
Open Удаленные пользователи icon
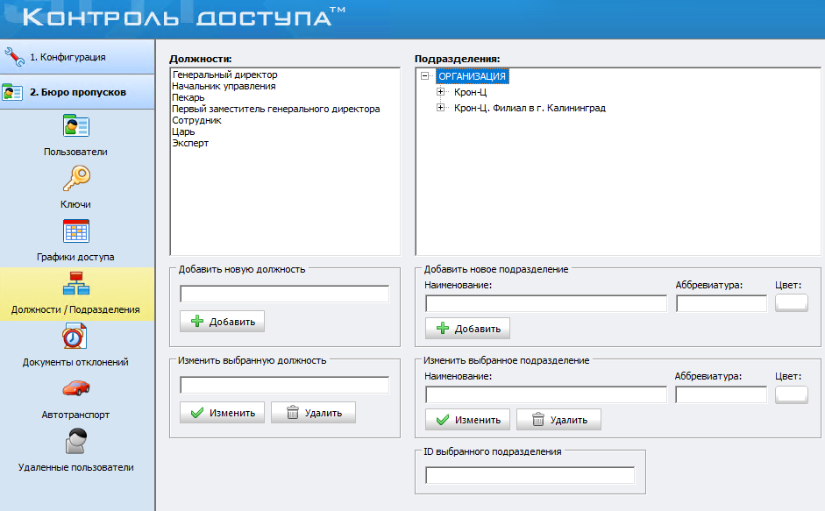point(76,441)
